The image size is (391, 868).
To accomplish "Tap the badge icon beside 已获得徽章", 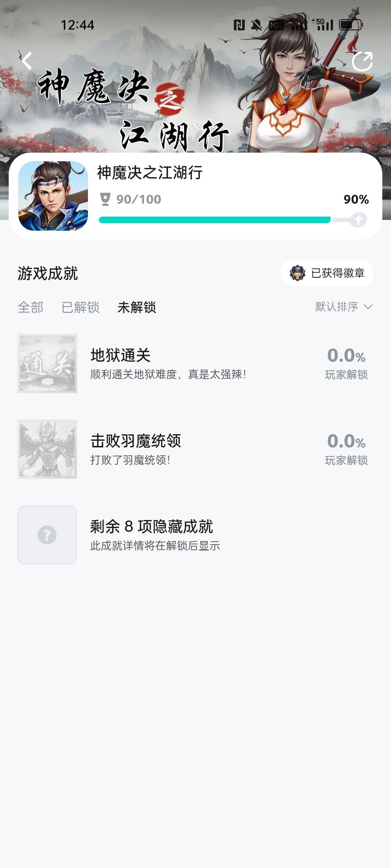I will coord(298,273).
